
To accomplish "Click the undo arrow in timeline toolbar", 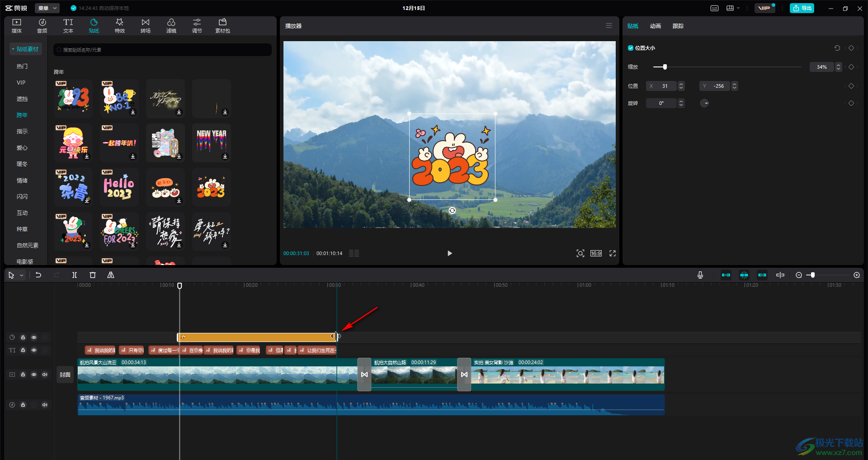I will click(x=38, y=275).
